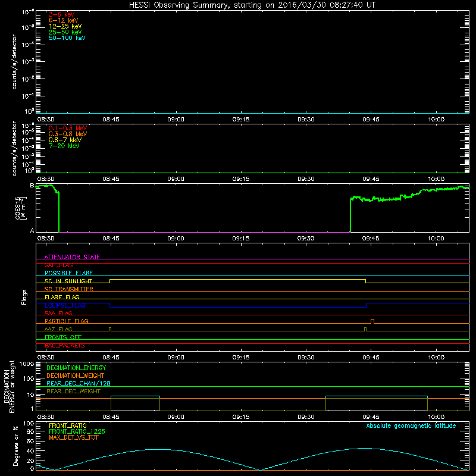This screenshot has height=476, width=476.
Task: Click the 09:15 tick label under GOES panel
Action: coord(241,238)
